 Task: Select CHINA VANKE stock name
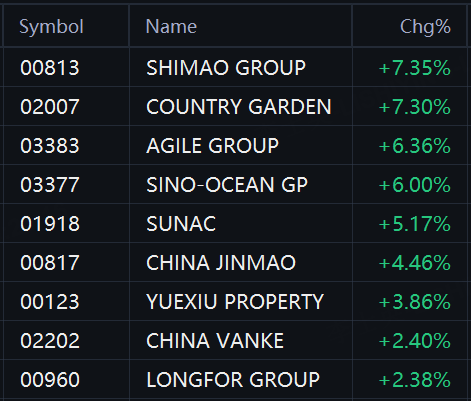coord(215,341)
